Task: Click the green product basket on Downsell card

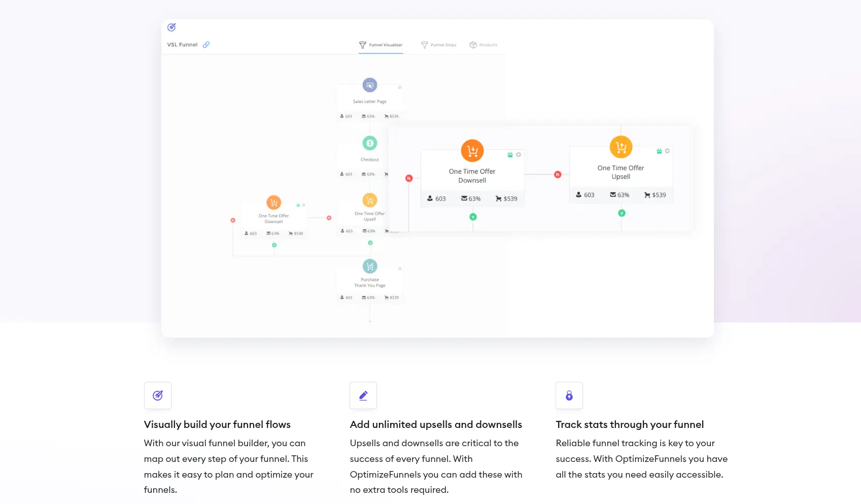Action: point(510,154)
